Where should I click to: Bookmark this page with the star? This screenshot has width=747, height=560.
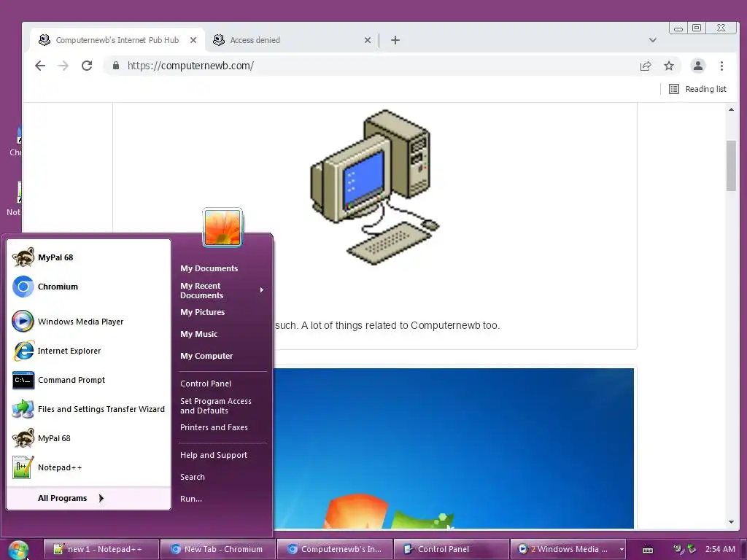669,66
